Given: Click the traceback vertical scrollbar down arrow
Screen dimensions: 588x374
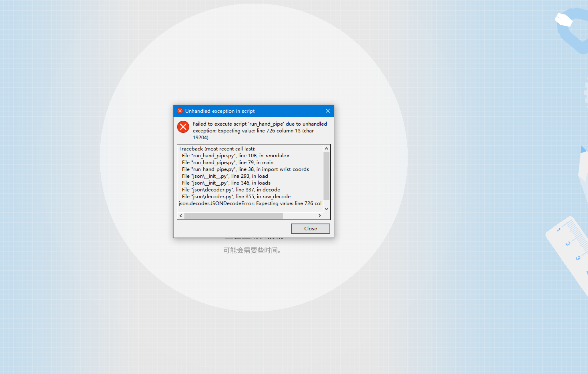Looking at the screenshot, I should [x=326, y=209].
